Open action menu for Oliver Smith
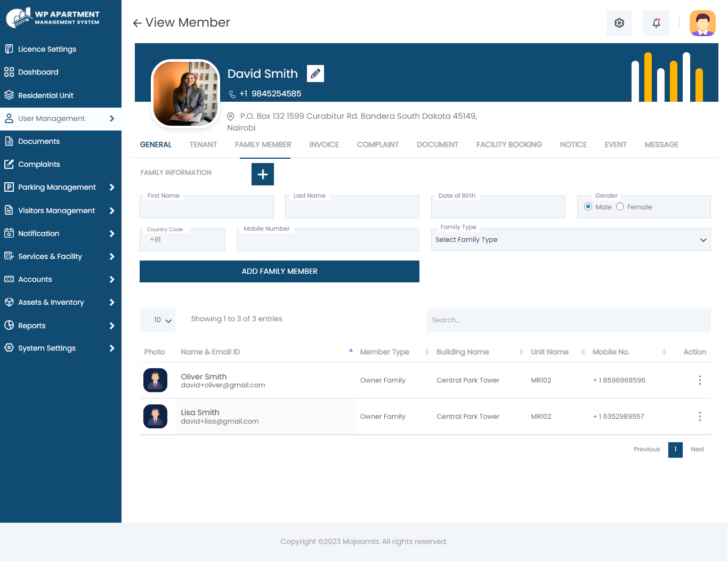 (700, 380)
